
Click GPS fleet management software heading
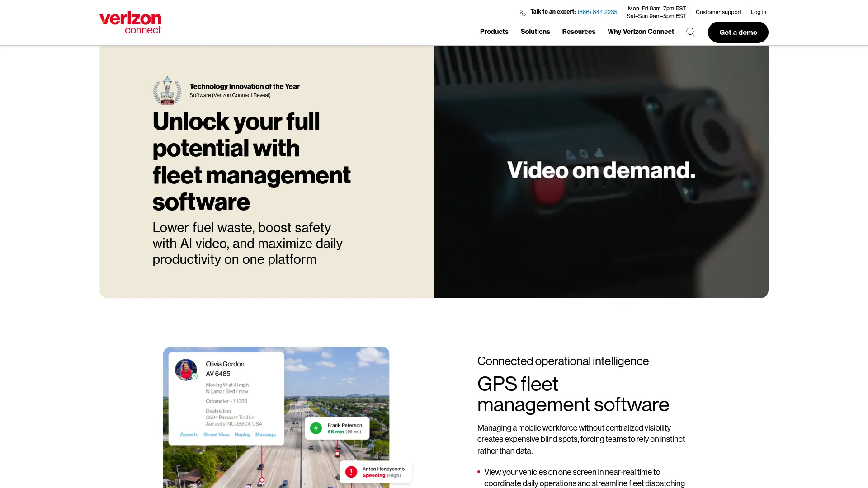coord(573,394)
